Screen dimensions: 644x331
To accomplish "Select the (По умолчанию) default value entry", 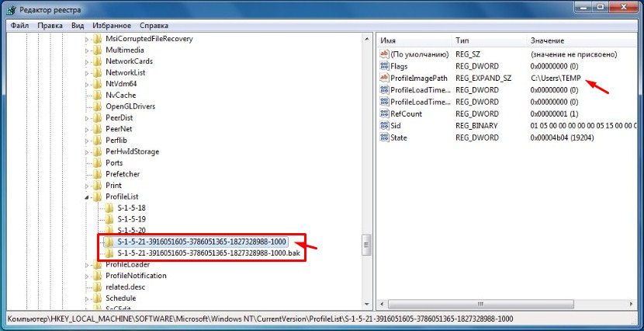I will pyautogui.click(x=420, y=55).
